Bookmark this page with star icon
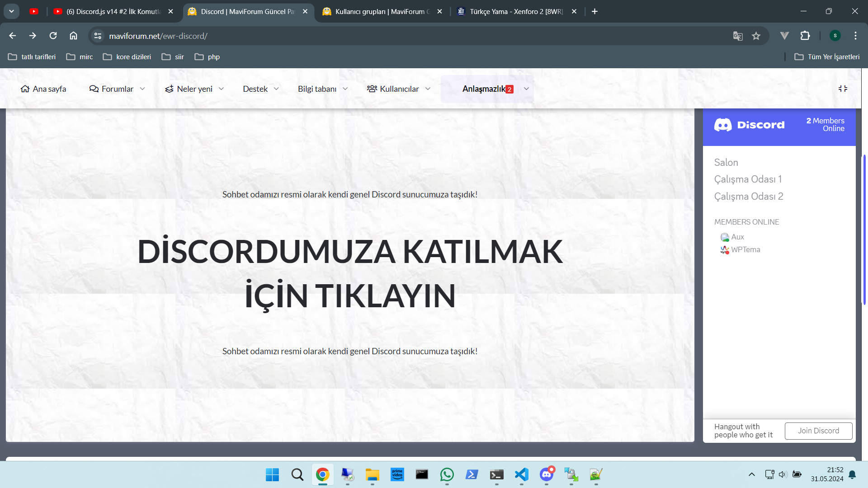This screenshot has height=488, width=868. (756, 36)
